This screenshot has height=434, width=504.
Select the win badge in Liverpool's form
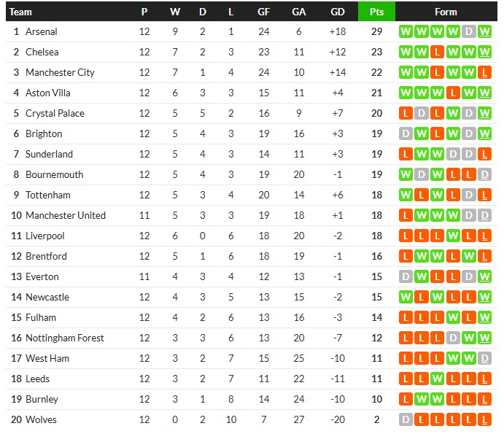click(x=453, y=236)
